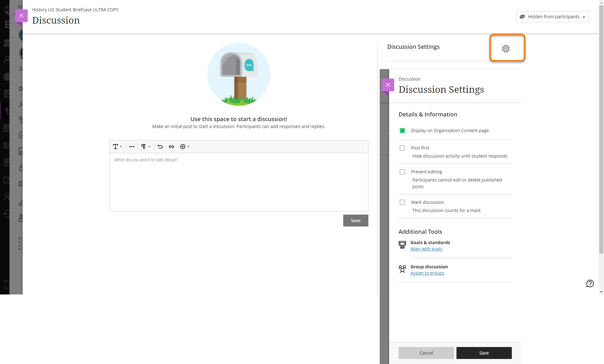Enable the Post first checkbox
Screen dimensions: 604x364
point(402,148)
